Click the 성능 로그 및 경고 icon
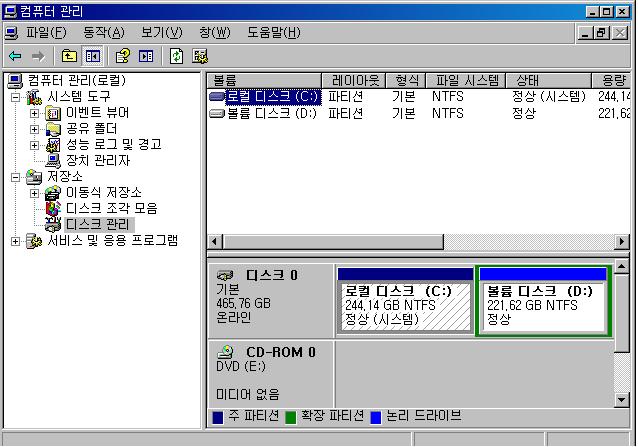The image size is (638, 447). (53, 145)
